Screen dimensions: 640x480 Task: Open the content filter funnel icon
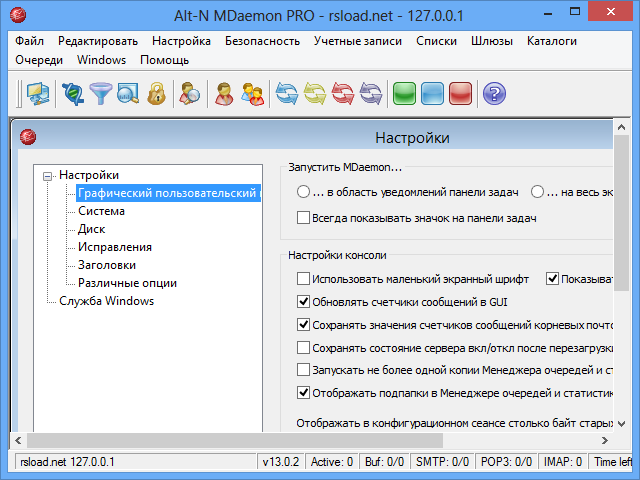pyautogui.click(x=100, y=94)
